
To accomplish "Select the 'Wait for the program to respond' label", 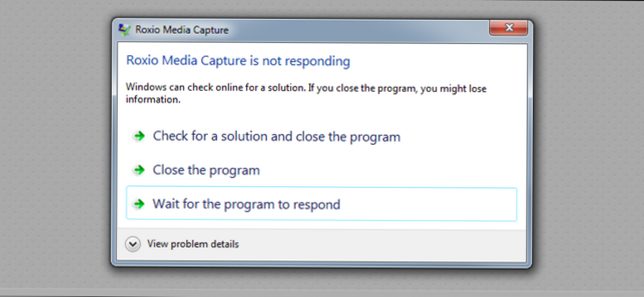I will click(246, 204).
